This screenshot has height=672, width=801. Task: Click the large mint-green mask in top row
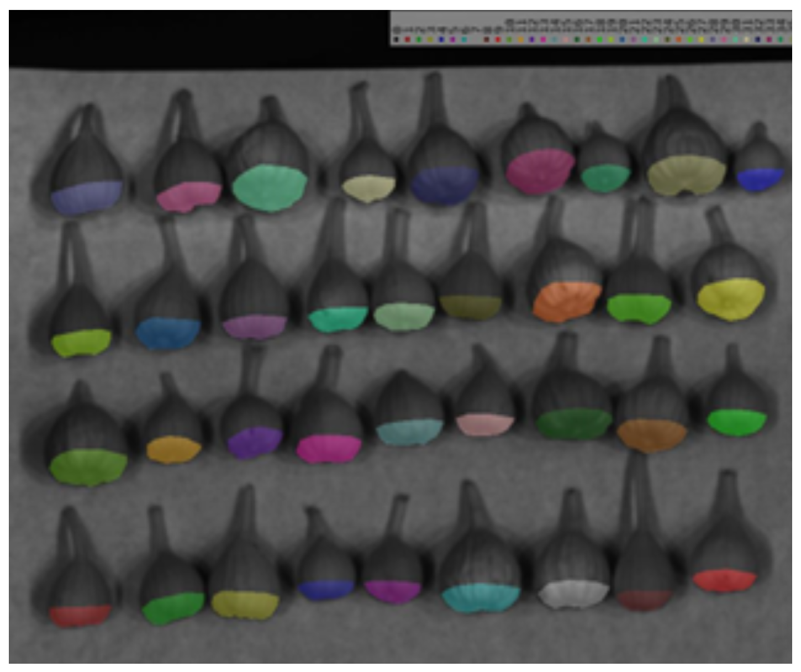pos(269,187)
